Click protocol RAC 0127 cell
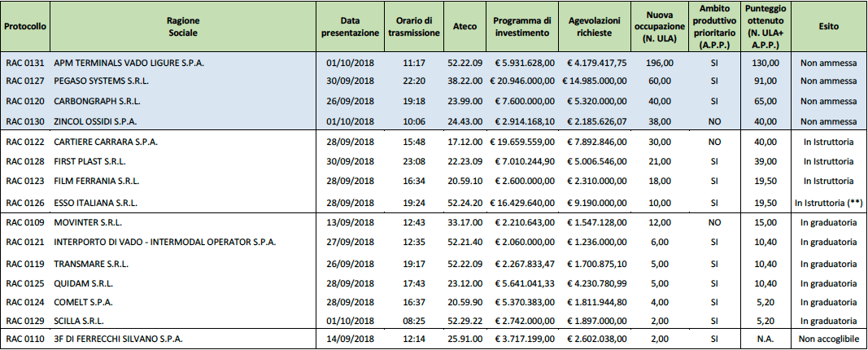 (24, 81)
